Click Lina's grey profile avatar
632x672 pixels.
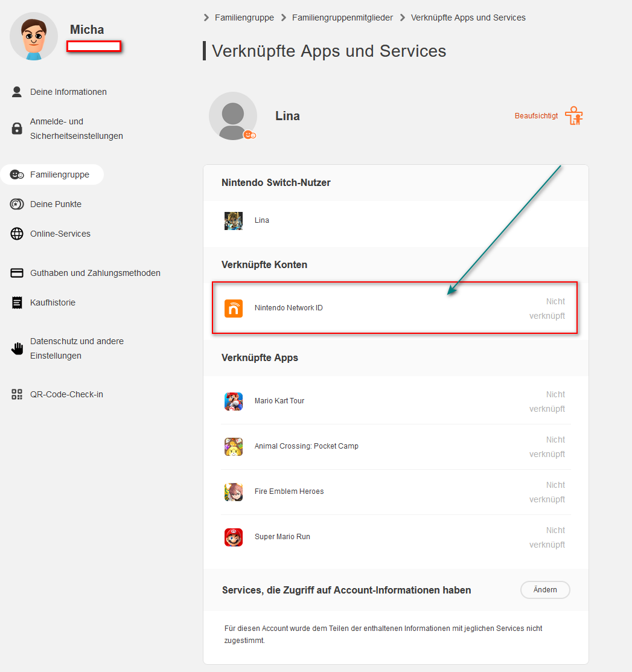coord(232,116)
